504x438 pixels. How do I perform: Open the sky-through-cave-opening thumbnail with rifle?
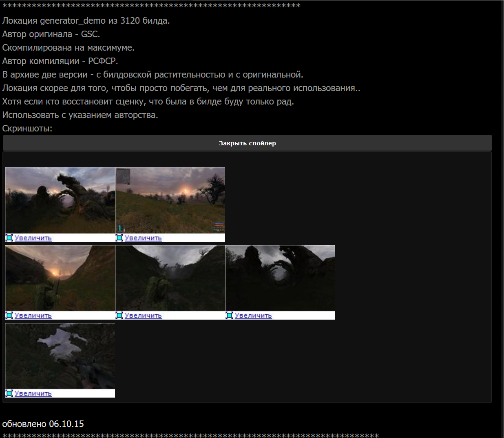tap(60, 356)
